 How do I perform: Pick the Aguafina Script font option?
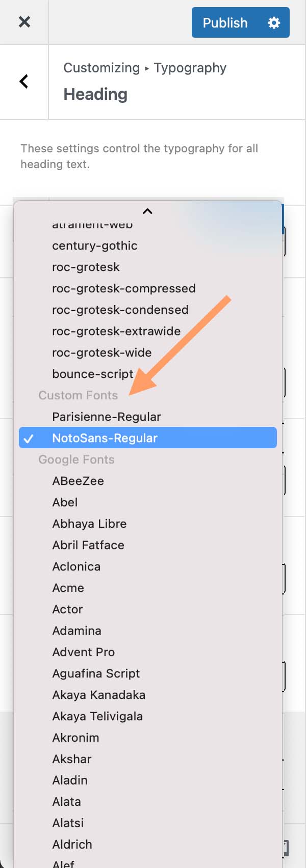coord(96,673)
